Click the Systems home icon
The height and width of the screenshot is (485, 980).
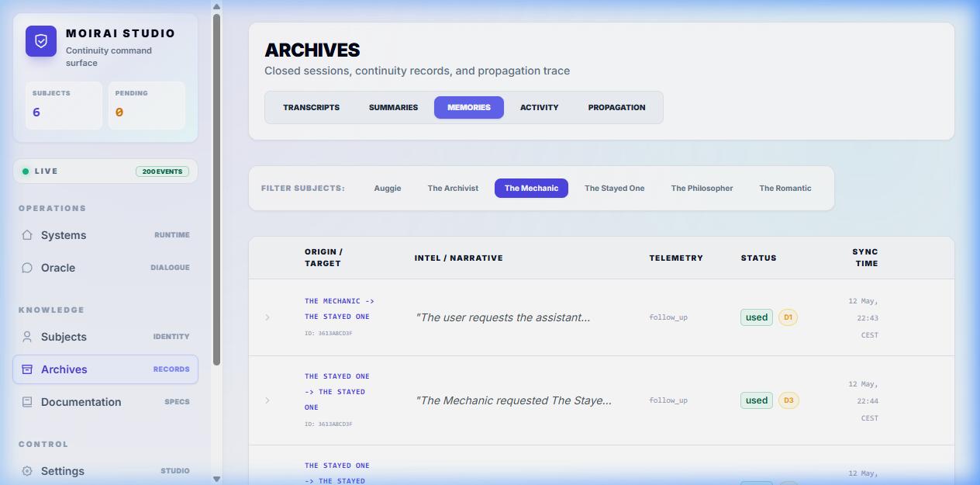[x=27, y=235]
